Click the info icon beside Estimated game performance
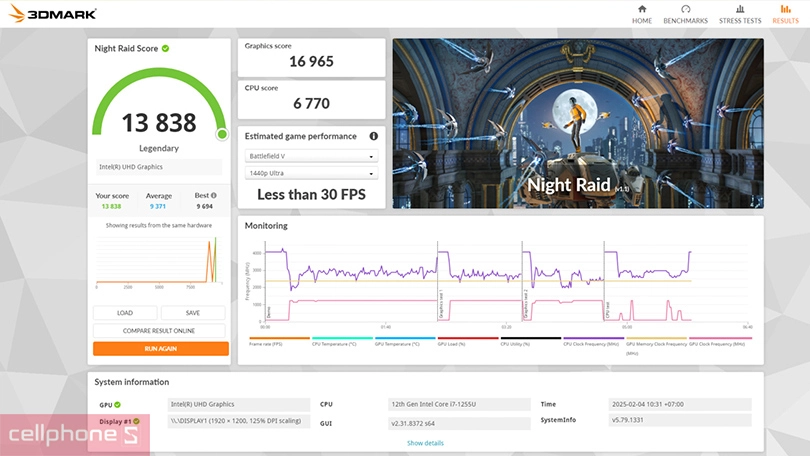This screenshot has width=810, height=456. coord(373,136)
